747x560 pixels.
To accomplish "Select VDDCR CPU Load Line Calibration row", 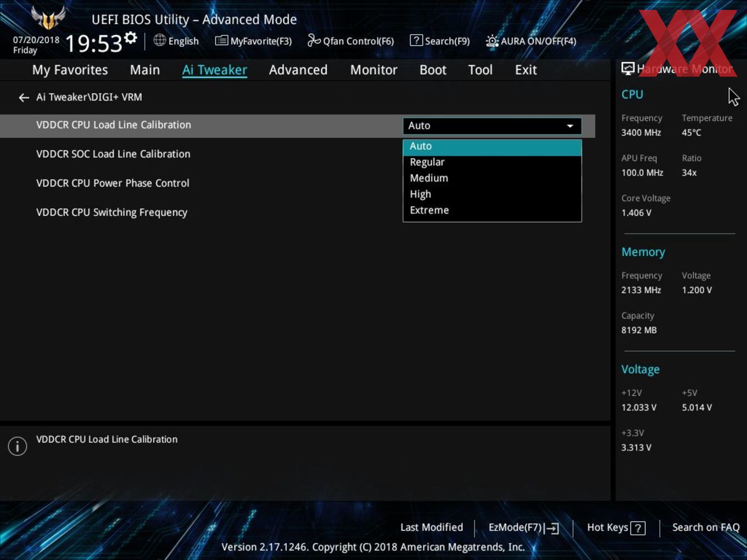I will point(297,126).
